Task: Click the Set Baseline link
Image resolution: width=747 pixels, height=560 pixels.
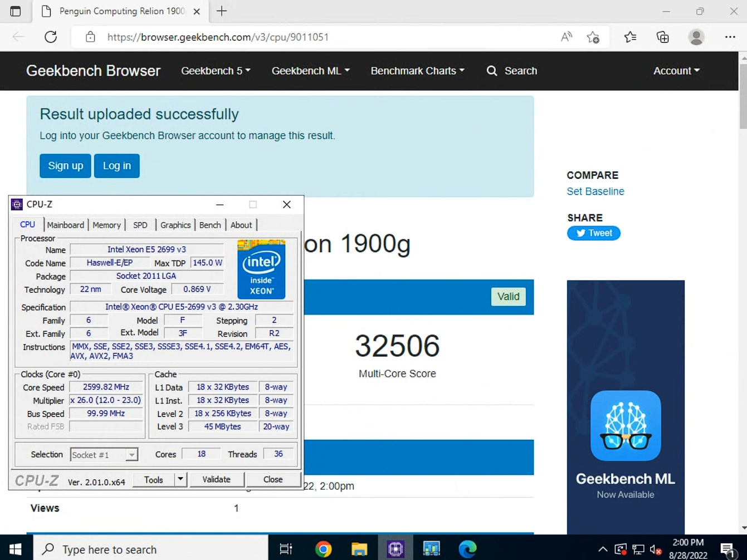Action: [x=595, y=191]
